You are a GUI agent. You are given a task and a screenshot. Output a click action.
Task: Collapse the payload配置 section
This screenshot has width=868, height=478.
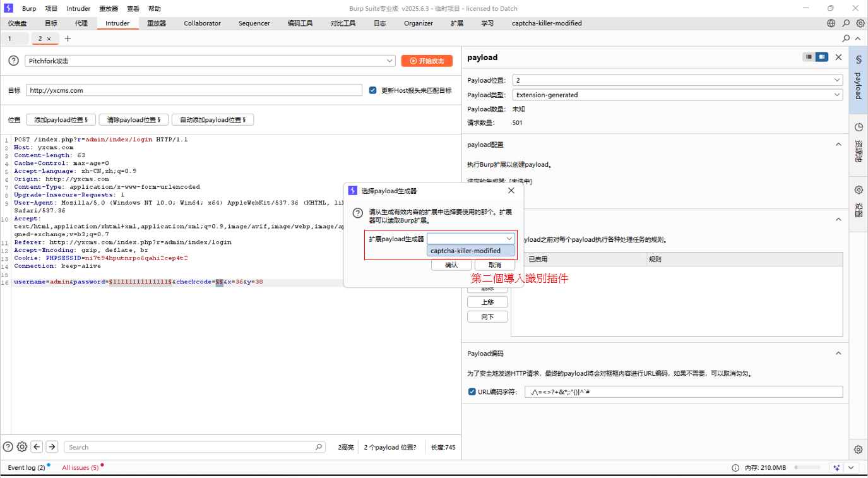(x=838, y=145)
